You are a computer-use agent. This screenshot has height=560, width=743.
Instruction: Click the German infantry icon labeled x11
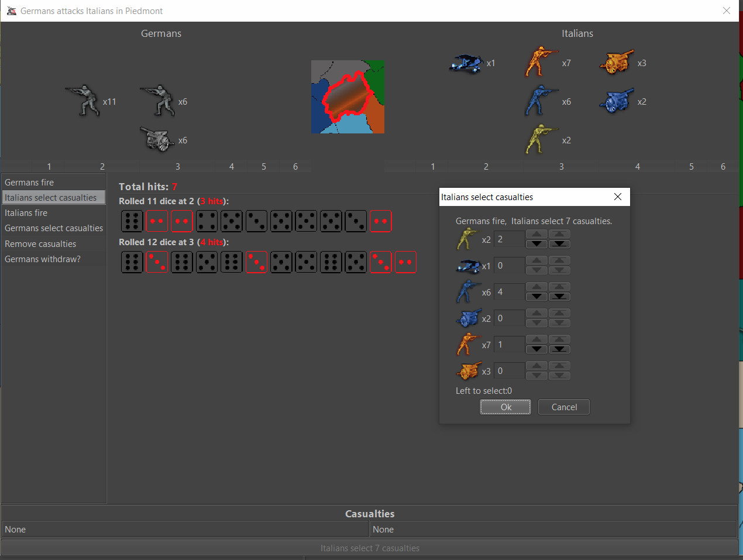click(x=82, y=101)
